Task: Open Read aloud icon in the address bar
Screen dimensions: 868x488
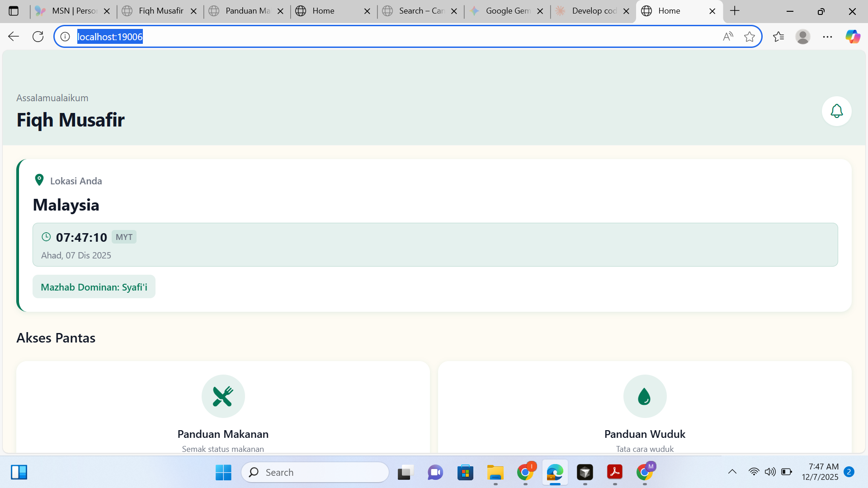Action: (x=727, y=37)
